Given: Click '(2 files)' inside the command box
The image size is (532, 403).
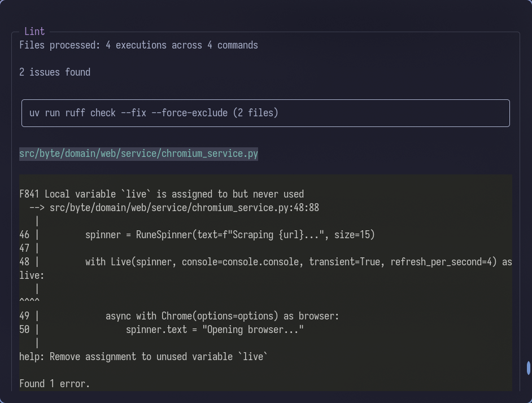Looking at the screenshot, I should 255,112.
